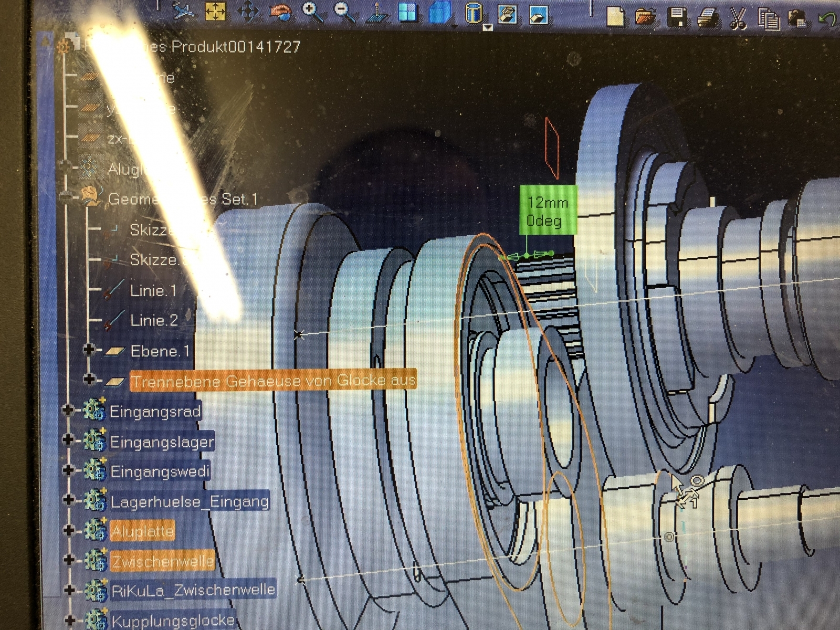The width and height of the screenshot is (840, 630).
Task: Activate the Rotate view tool
Action: (x=280, y=12)
